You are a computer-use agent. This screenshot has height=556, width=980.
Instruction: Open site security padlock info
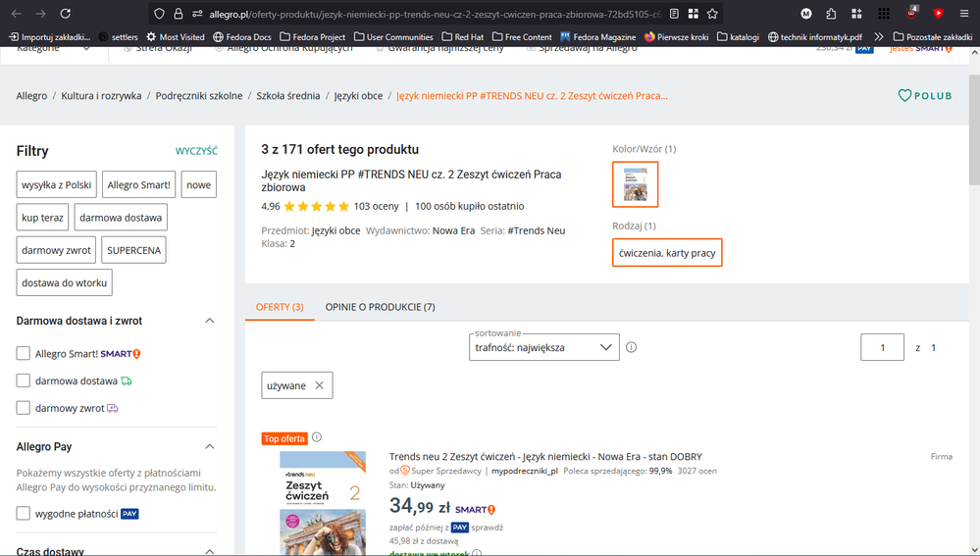pyautogui.click(x=179, y=14)
